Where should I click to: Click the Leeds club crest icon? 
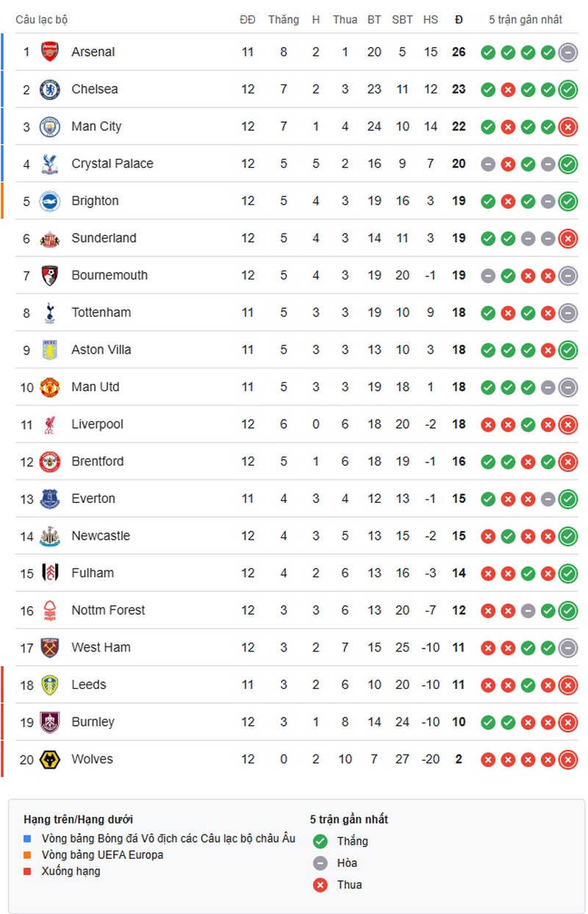point(49,685)
